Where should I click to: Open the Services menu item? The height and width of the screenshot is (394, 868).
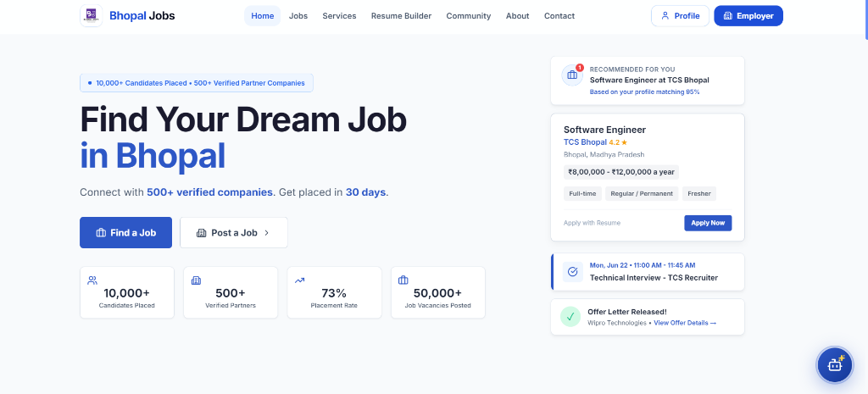pos(339,16)
